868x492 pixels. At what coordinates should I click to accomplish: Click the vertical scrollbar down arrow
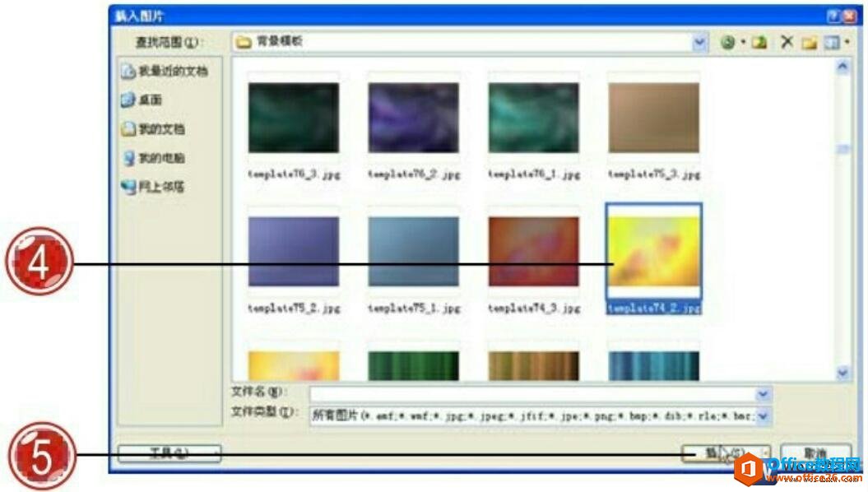coord(842,369)
